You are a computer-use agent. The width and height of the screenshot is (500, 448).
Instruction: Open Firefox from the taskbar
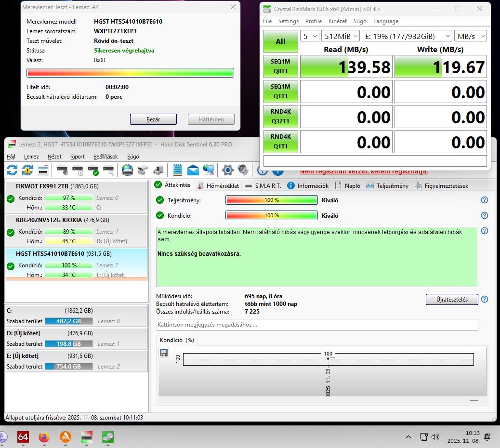point(44,437)
